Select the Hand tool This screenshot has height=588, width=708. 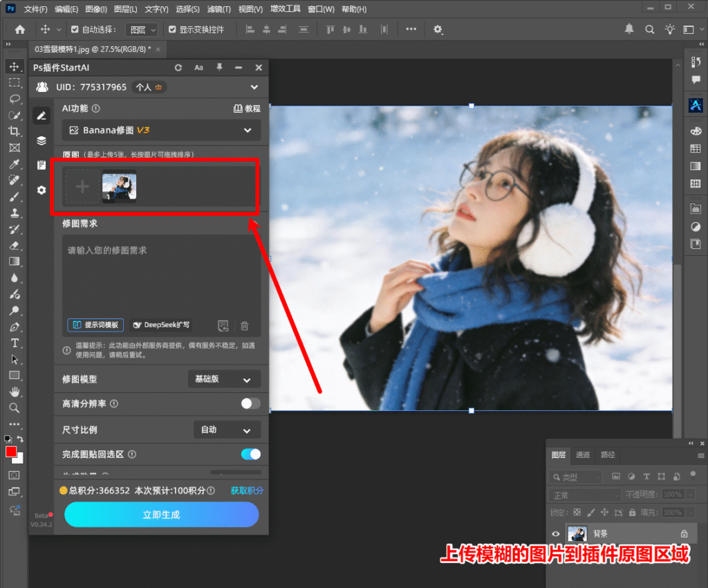pyautogui.click(x=15, y=392)
